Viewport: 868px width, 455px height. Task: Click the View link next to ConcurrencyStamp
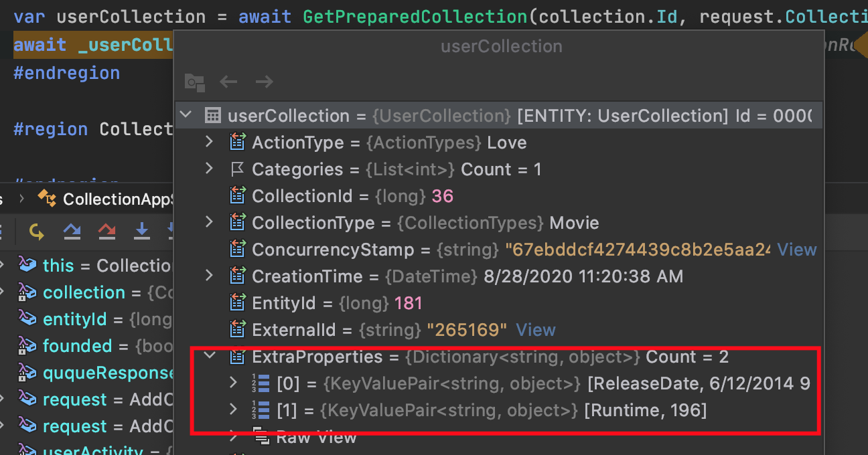[796, 249]
